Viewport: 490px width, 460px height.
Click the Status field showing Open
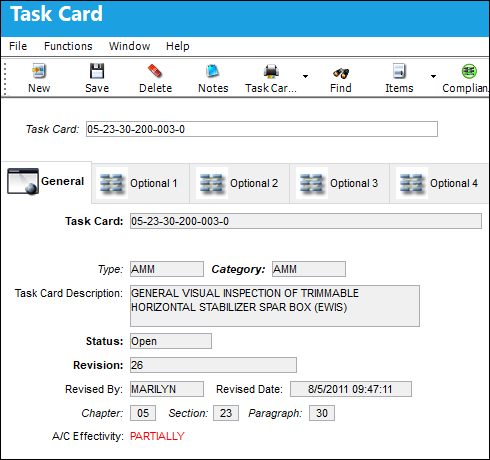pyautogui.click(x=171, y=341)
